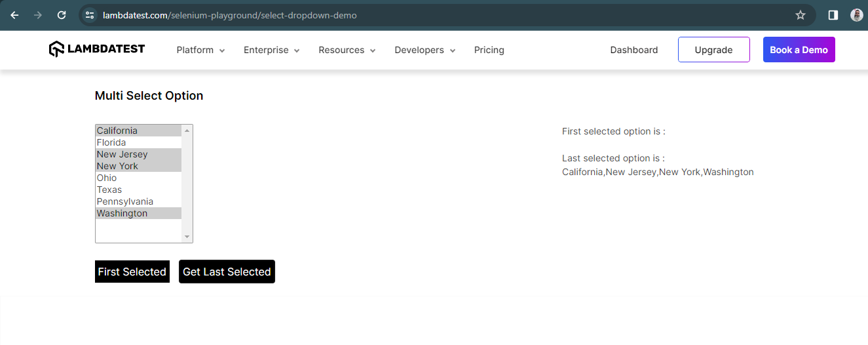Screen dimensions: 868x345
Task: Click 'Last selected option is :' text
Action: tap(613, 158)
